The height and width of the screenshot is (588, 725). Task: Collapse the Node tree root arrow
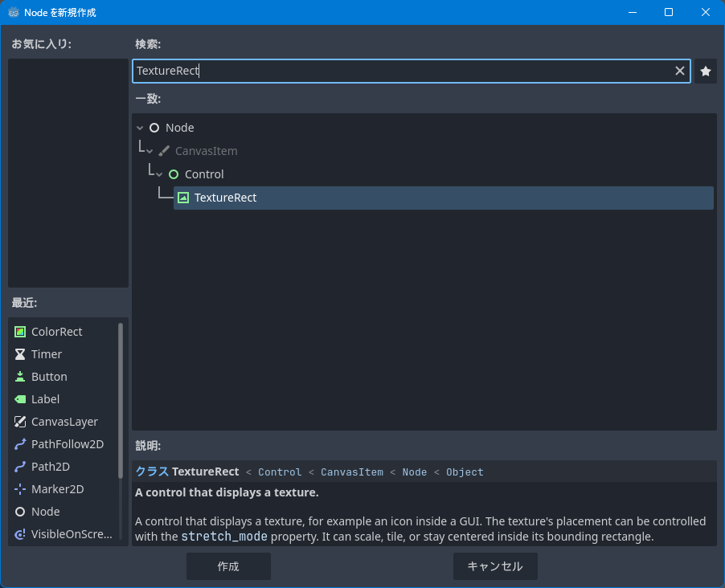click(140, 128)
